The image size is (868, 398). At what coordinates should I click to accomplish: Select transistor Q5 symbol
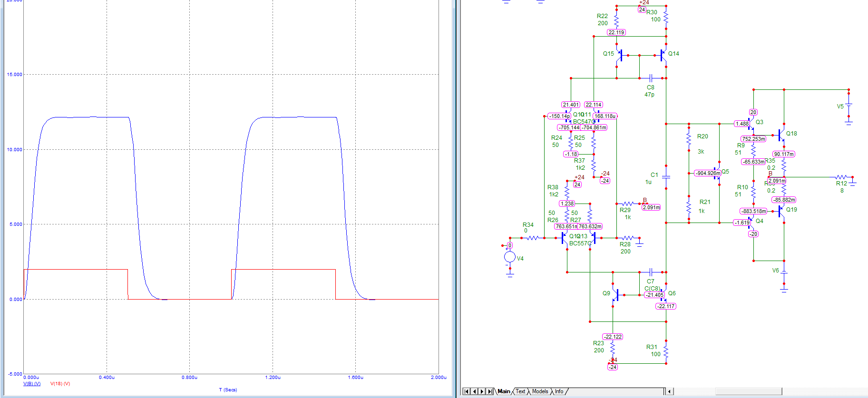716,173
